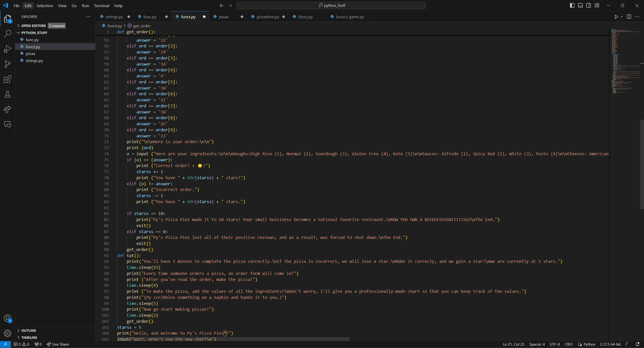Screen dimensions: 644x348
Task: Click the Python language mode indicator
Action: tap(589, 344)
